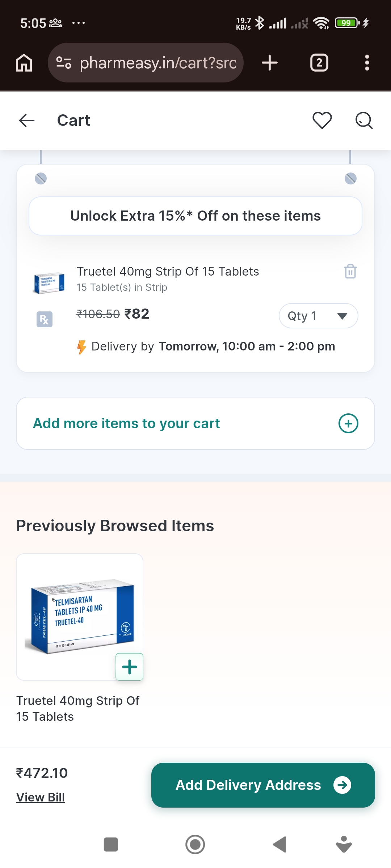The width and height of the screenshot is (391, 868).
Task: Tap the Android back navigation triangle
Action: pyautogui.click(x=279, y=844)
